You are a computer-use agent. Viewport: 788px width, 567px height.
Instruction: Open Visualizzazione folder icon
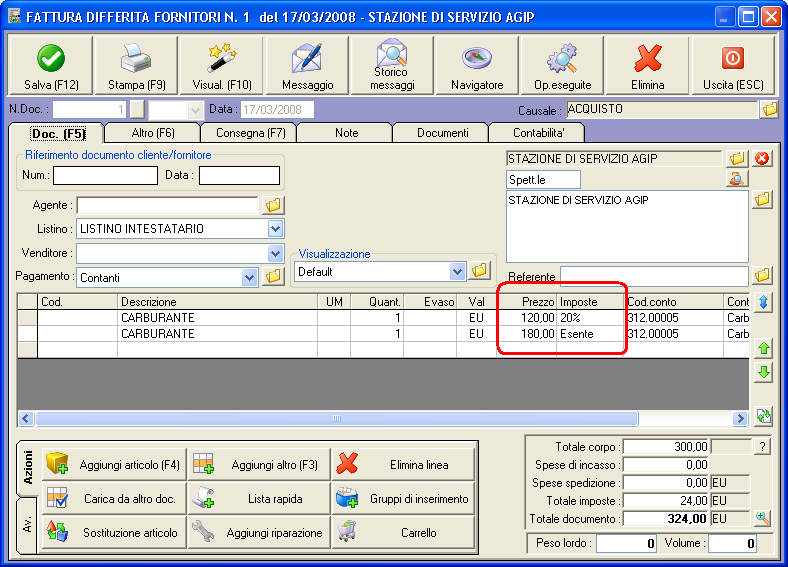(479, 271)
